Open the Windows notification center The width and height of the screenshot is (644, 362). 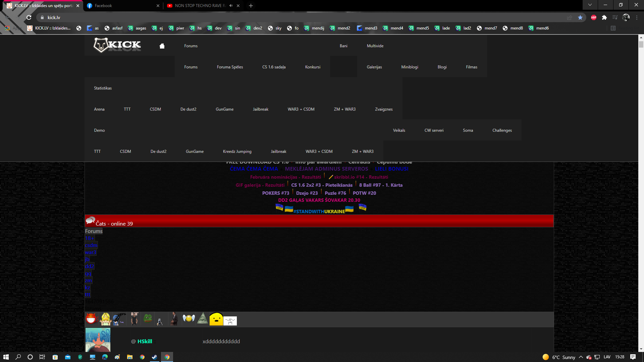(x=633, y=357)
